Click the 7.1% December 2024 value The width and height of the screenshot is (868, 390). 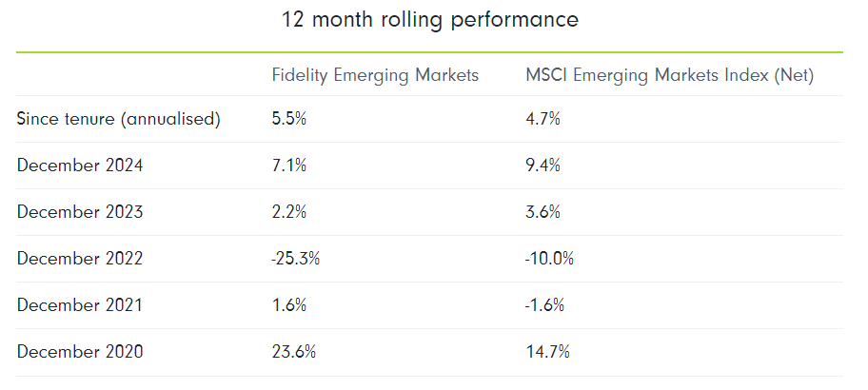288,166
